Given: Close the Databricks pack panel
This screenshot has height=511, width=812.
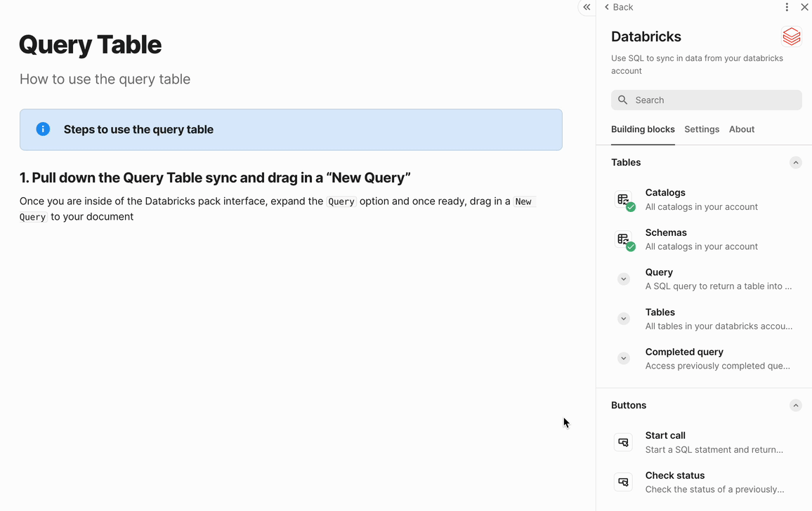Looking at the screenshot, I should 805,7.
